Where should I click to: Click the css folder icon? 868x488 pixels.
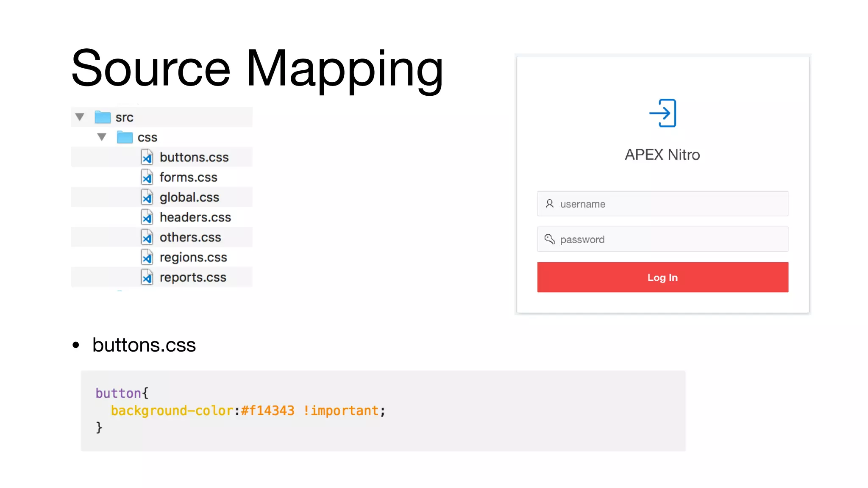click(125, 137)
